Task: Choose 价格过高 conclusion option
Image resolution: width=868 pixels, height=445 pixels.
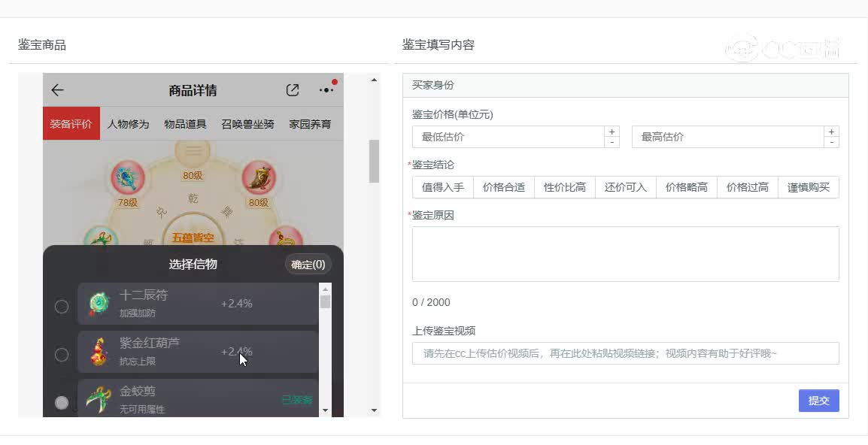Action: 748,187
